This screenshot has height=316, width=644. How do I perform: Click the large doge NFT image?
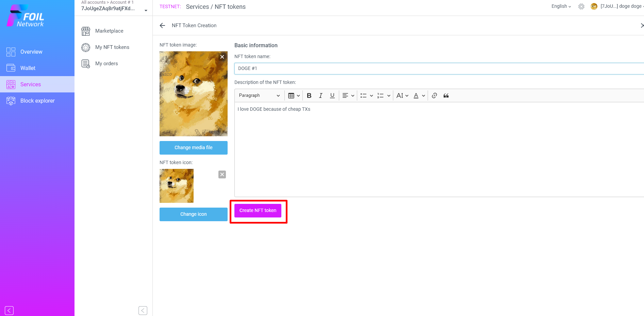194,94
